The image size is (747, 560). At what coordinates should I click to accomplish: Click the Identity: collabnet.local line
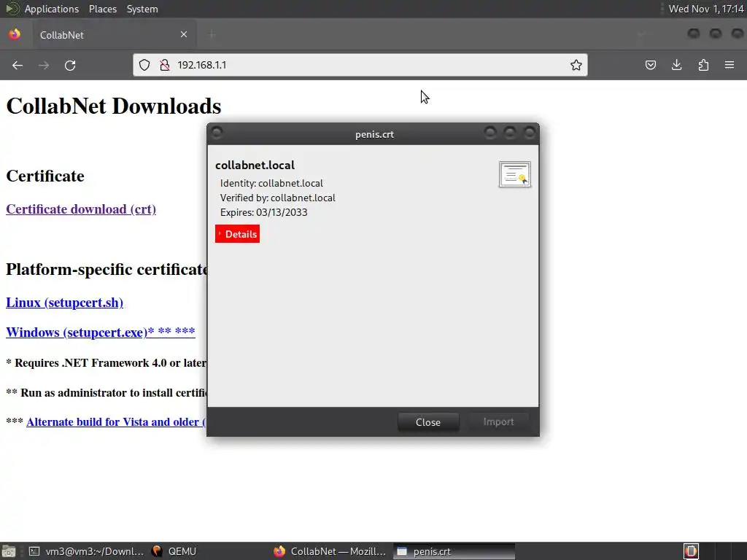271,183
